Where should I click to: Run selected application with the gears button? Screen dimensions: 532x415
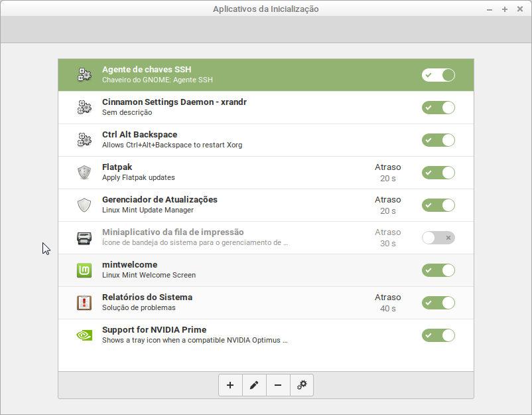(x=302, y=385)
